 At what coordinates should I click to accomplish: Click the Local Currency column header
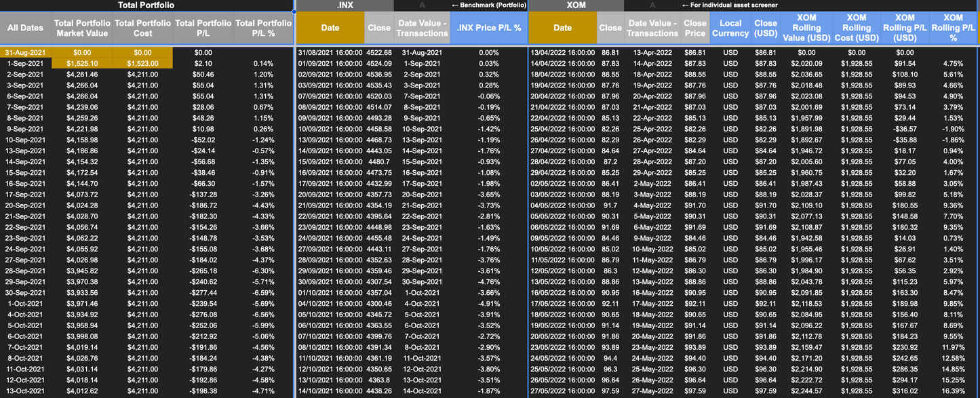click(x=730, y=28)
